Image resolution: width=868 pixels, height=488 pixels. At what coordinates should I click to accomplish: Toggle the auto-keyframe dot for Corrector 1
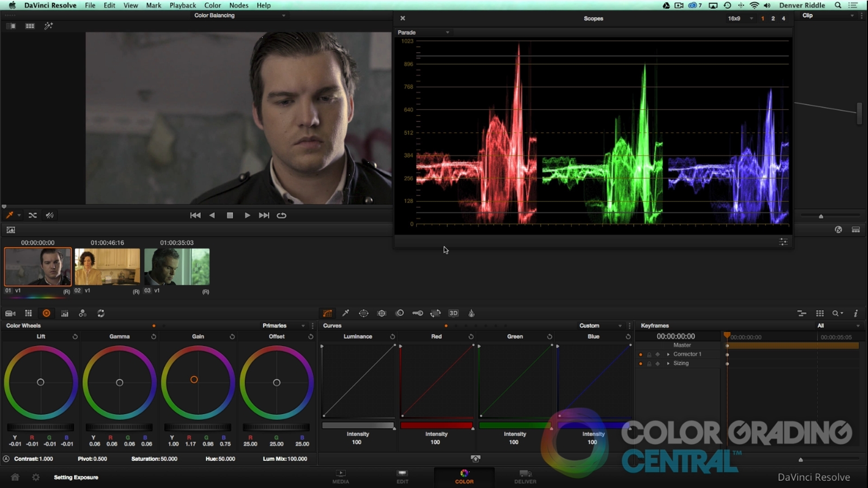coord(641,354)
